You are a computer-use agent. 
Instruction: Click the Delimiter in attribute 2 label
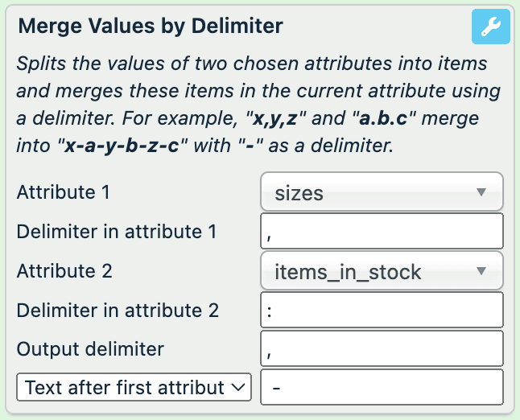[x=118, y=310]
